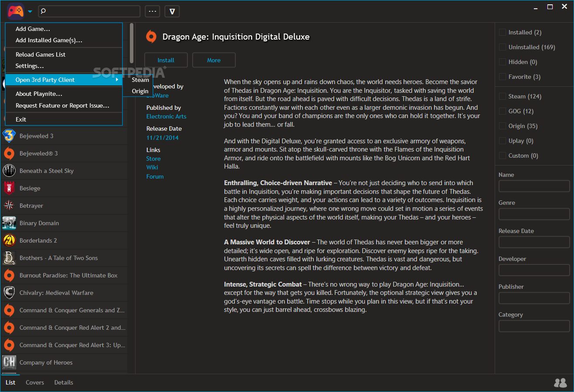Click Burnout Paradise Origin icon
The width and height of the screenshot is (574, 392).
point(9,275)
